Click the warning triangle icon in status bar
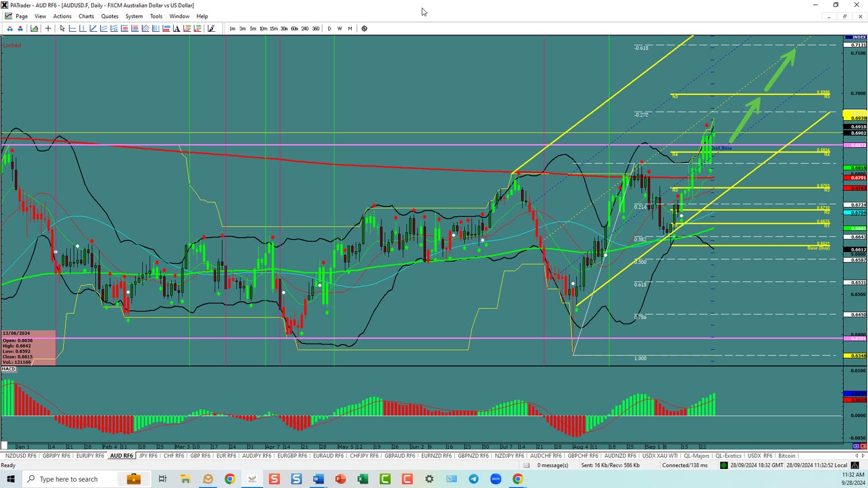868x488 pixels. [855, 465]
